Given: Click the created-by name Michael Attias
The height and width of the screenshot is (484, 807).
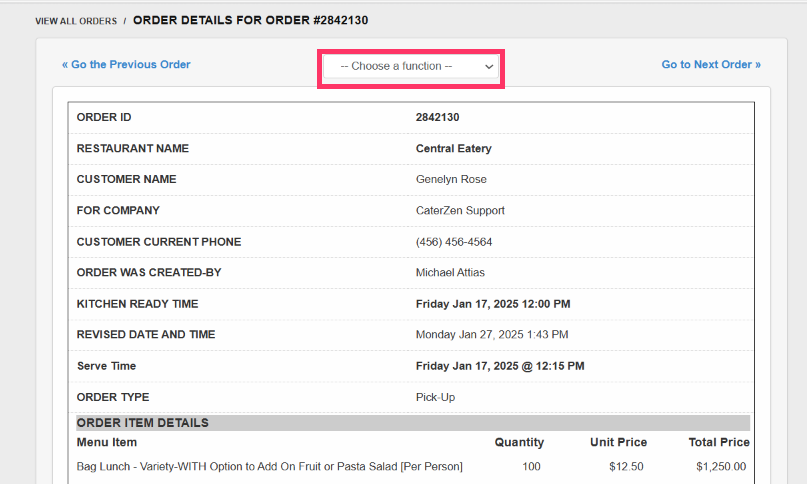Looking at the screenshot, I should click(450, 272).
